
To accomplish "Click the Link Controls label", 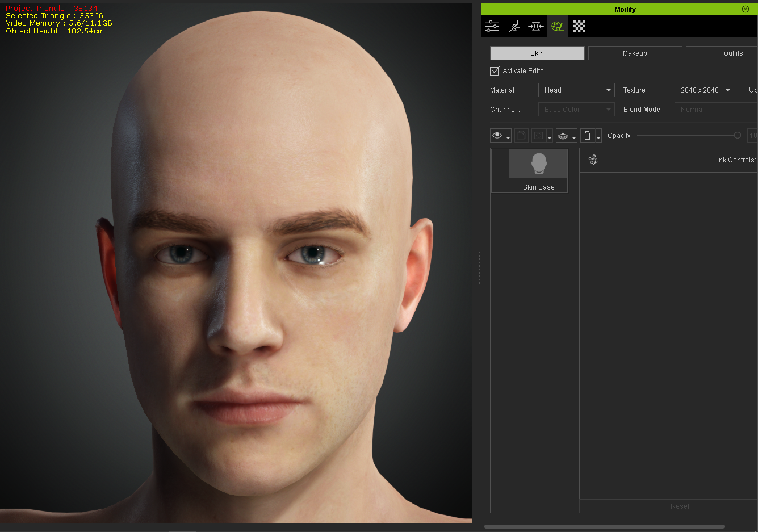I will click(734, 160).
